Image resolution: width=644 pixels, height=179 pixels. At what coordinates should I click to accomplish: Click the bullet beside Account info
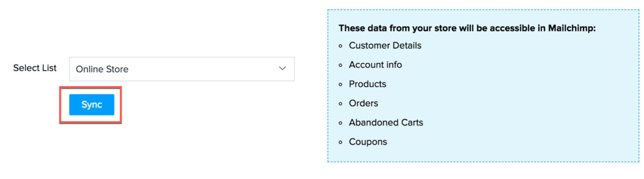coord(340,65)
